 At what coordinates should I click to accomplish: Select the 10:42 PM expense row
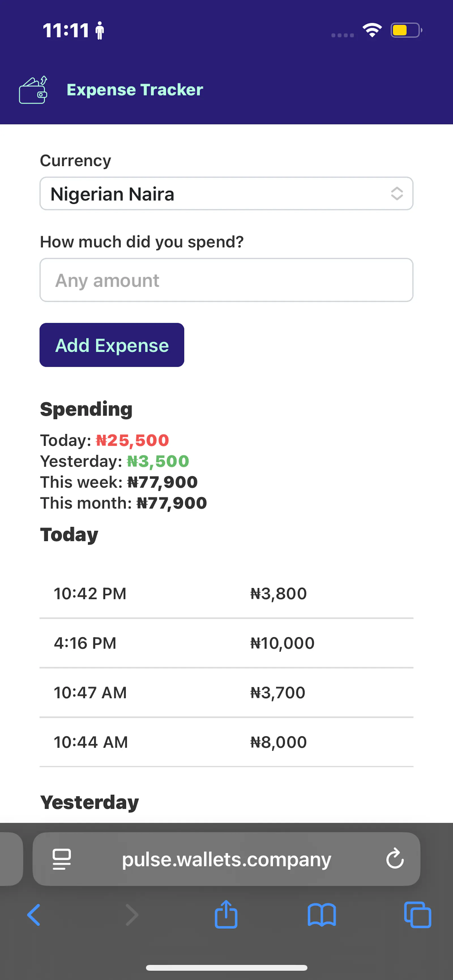click(226, 593)
